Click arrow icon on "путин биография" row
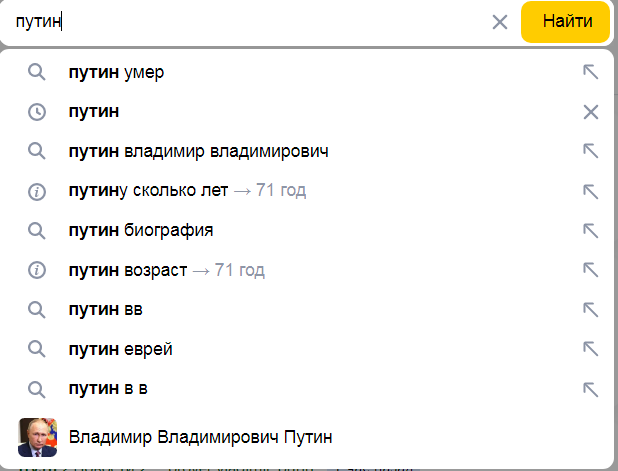The image size is (618, 471). [590, 230]
